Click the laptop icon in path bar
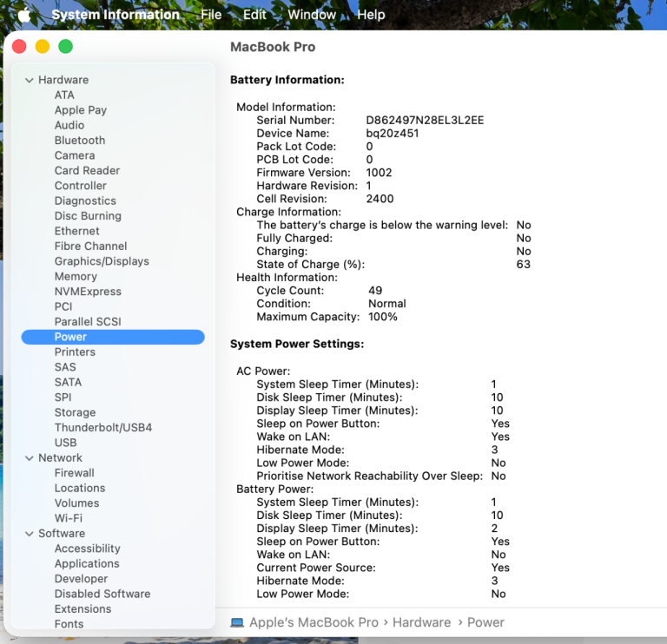Screen dimensions: 667x644 tap(237, 623)
